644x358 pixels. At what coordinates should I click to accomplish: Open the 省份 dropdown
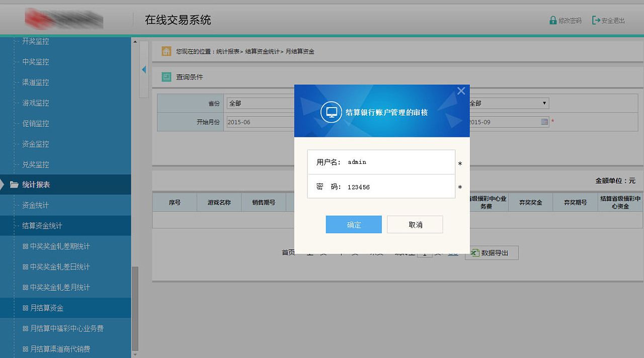(x=260, y=103)
